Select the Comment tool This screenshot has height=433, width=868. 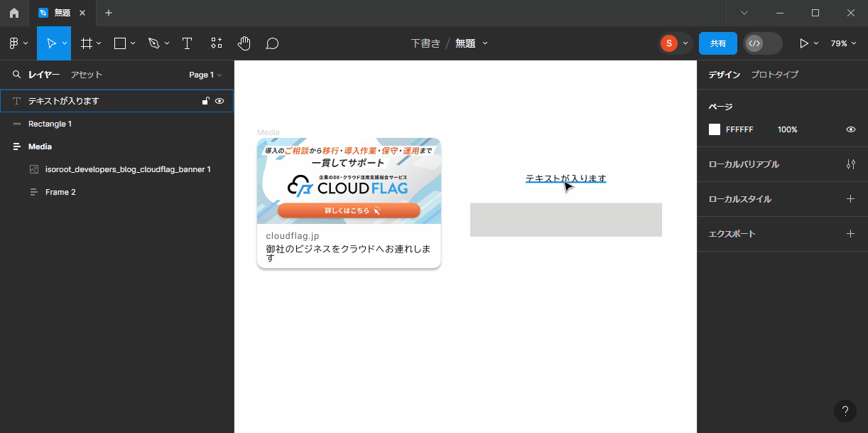tap(272, 43)
